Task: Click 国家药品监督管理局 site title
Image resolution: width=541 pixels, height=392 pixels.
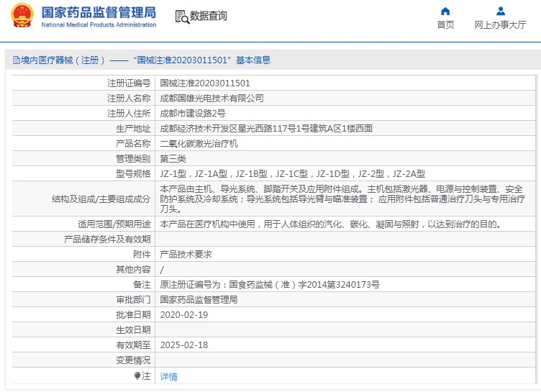Action: 99,12
